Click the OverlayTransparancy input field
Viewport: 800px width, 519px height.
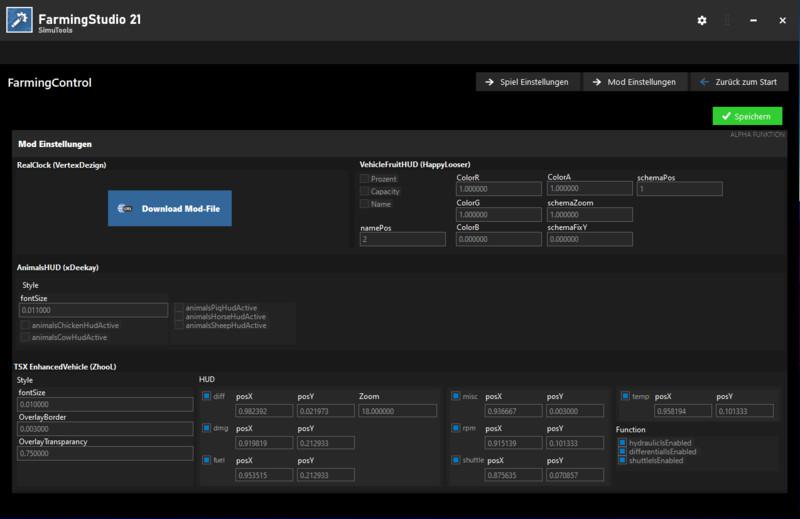[105, 454]
